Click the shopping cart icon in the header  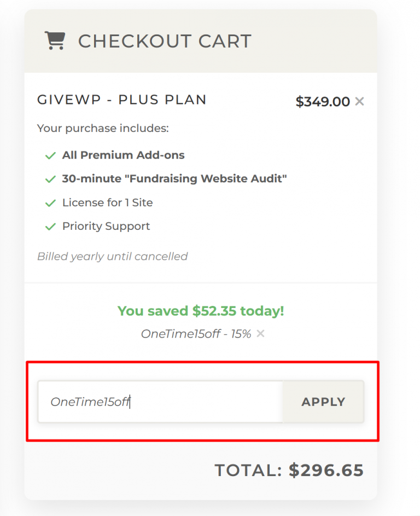pos(55,40)
